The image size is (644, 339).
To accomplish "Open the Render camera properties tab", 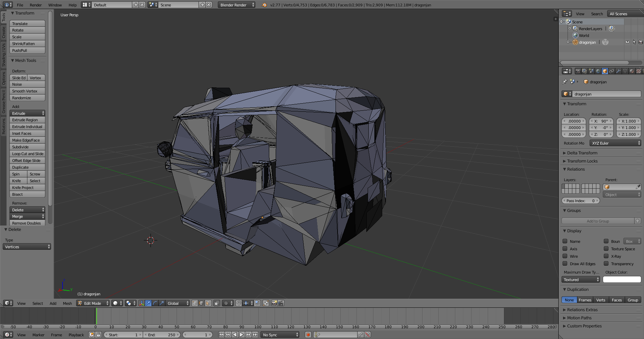I will click(x=578, y=71).
